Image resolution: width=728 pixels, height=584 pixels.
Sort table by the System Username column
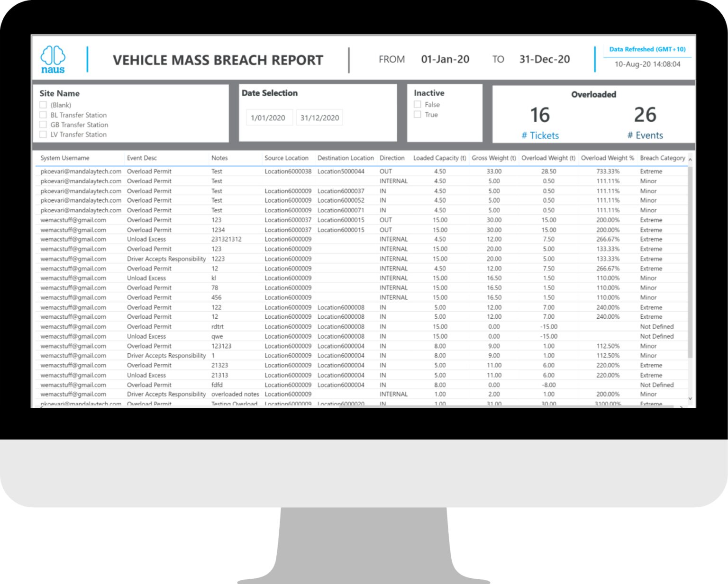65,158
